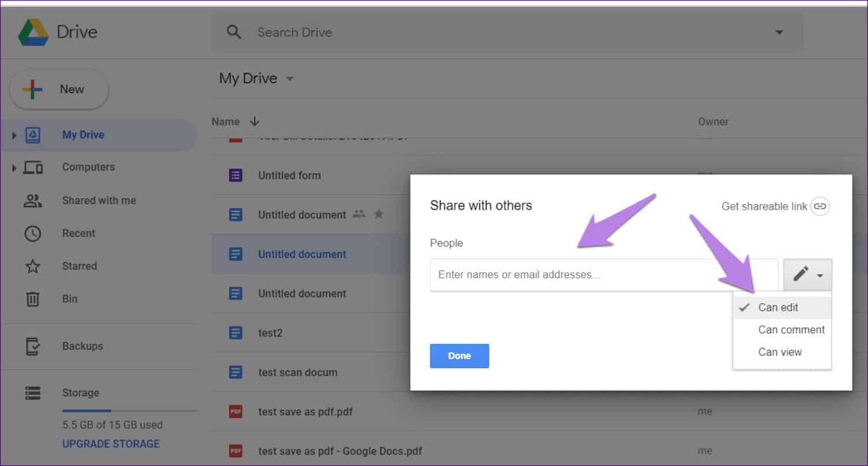Open the Backups section
868x466 pixels.
(83, 346)
